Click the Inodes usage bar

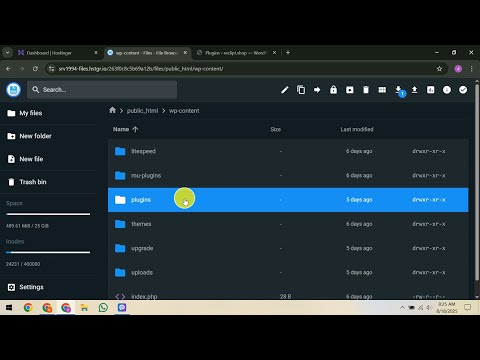click(48, 252)
